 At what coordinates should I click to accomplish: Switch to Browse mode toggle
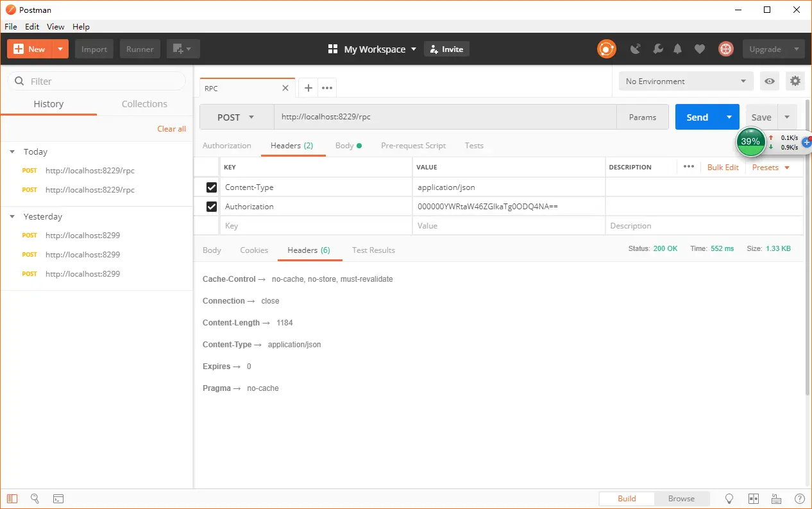tap(681, 498)
